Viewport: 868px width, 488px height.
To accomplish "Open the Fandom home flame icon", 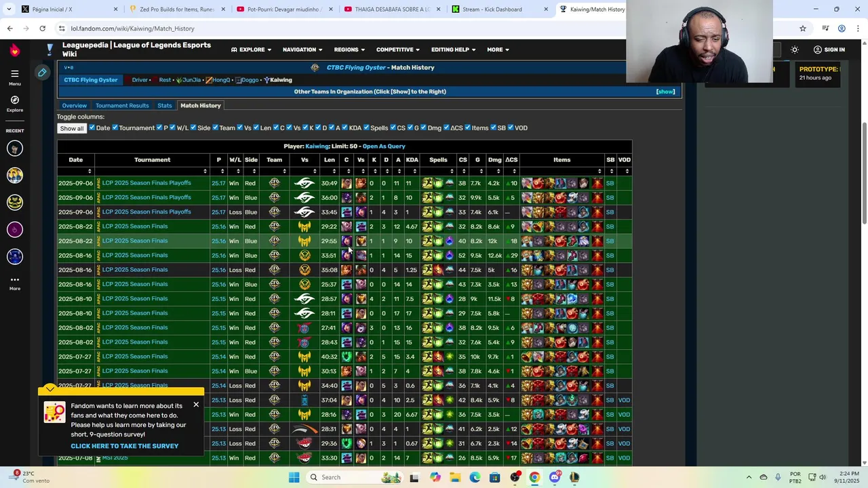I will pyautogui.click(x=14, y=49).
